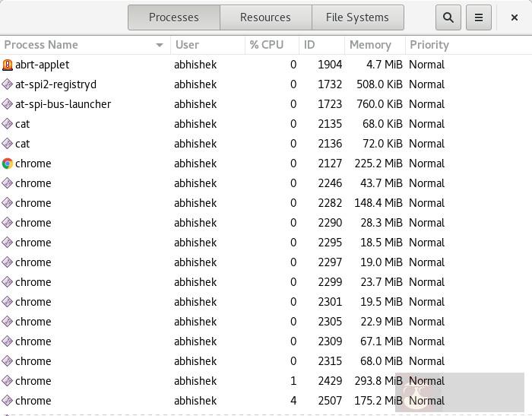The height and width of the screenshot is (416, 532).
Task: Sort processes by Memory column header
Action: coord(370,45)
